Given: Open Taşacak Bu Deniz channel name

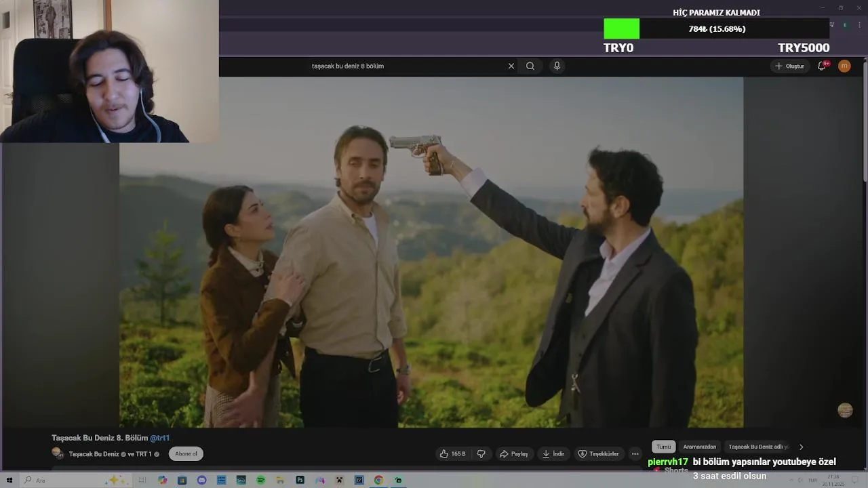Looking at the screenshot, I should [x=94, y=454].
